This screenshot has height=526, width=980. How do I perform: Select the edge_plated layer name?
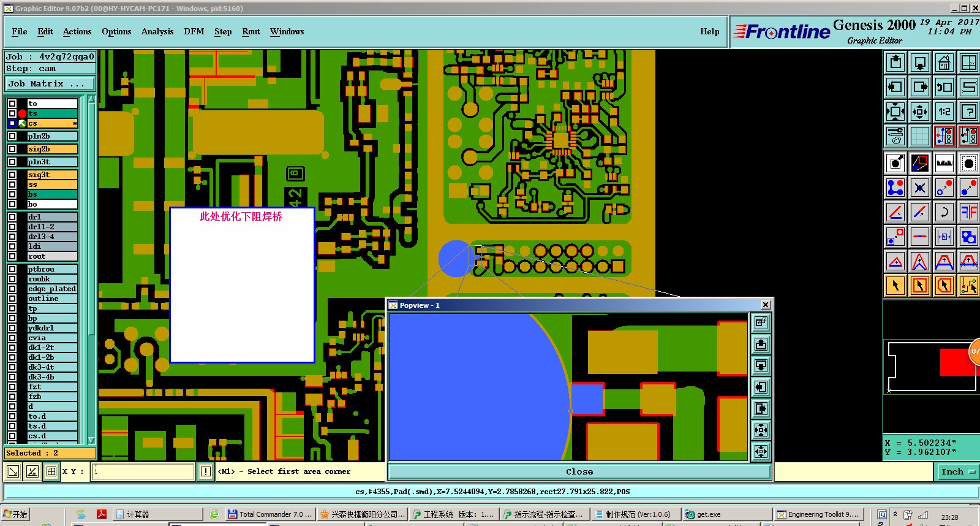(53, 289)
